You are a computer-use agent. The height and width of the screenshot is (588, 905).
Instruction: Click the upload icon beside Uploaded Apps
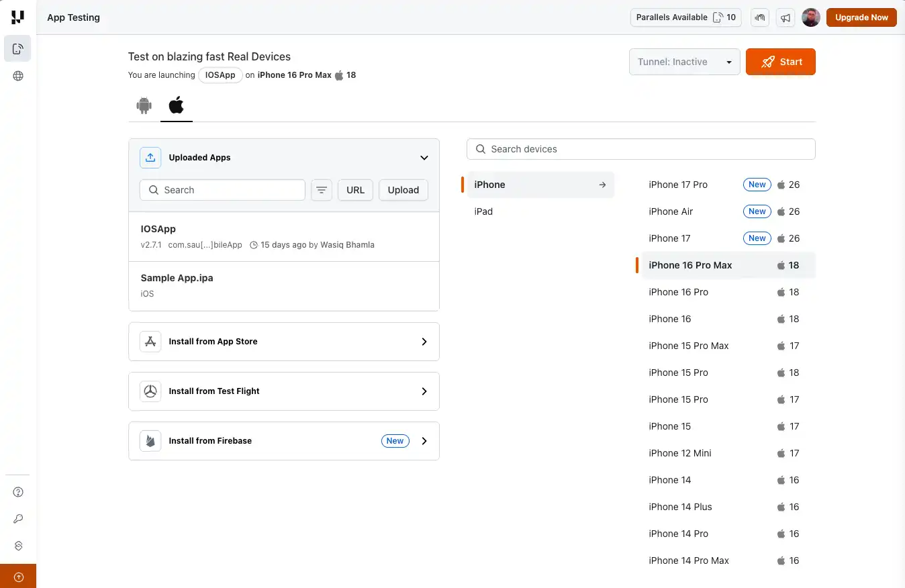[x=150, y=157]
